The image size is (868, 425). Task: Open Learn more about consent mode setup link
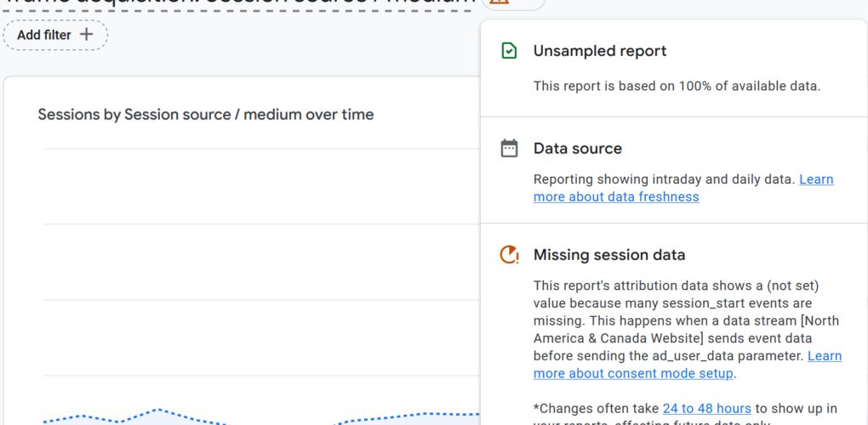point(688,365)
